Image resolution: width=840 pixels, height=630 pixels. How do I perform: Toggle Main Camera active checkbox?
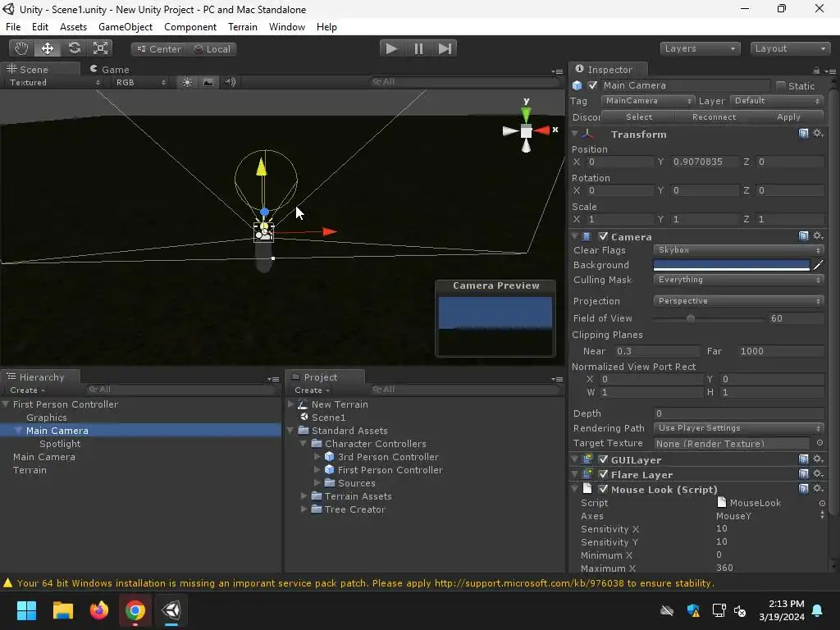click(x=592, y=85)
